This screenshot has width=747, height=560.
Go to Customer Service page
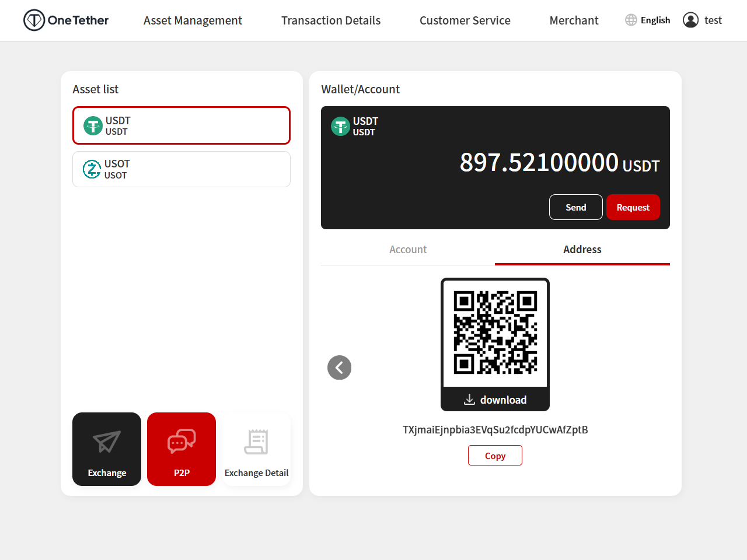[x=465, y=20]
